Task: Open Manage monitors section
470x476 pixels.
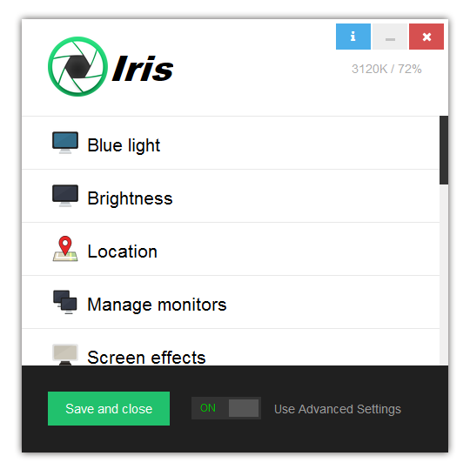Action: click(231, 302)
